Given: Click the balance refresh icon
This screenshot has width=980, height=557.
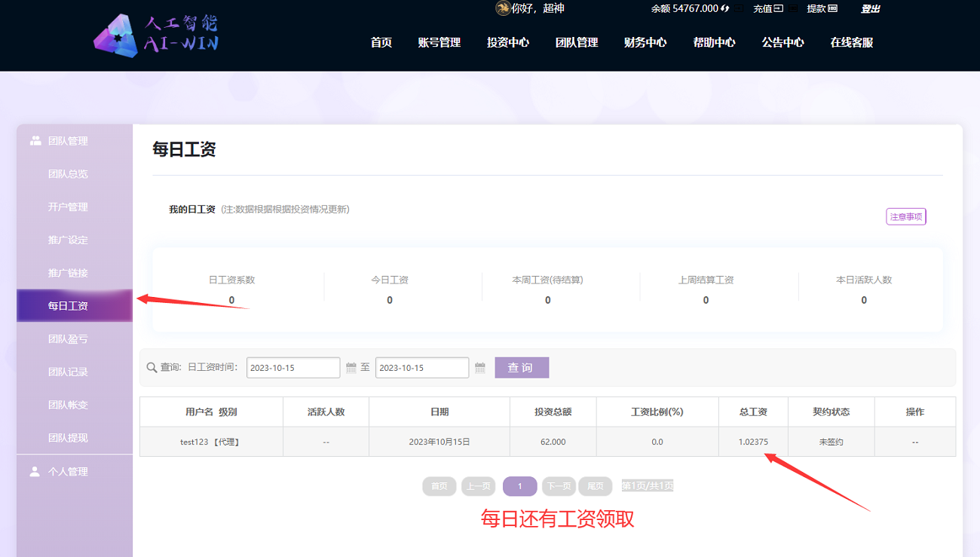Looking at the screenshot, I should click(725, 9).
